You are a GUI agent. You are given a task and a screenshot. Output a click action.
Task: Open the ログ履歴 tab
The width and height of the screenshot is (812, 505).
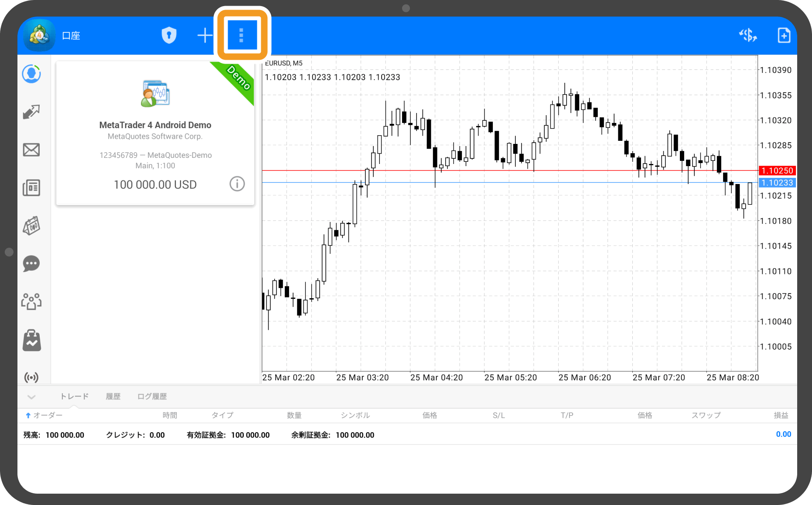coord(152,396)
